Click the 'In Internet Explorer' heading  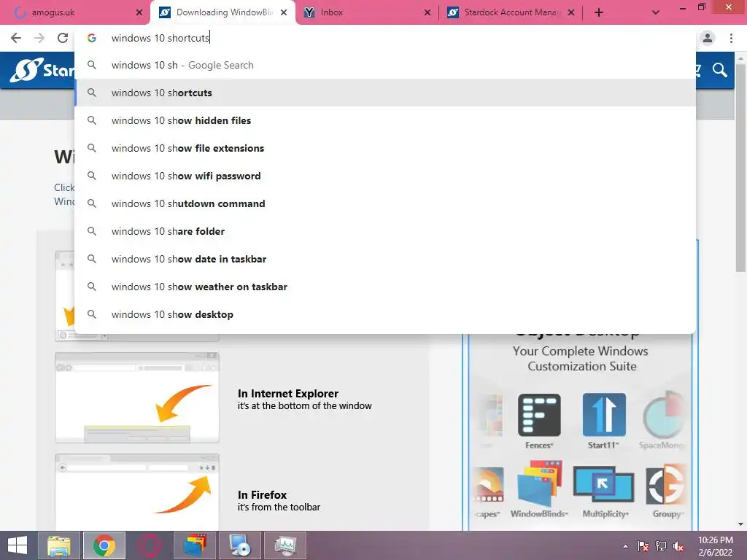tap(288, 393)
